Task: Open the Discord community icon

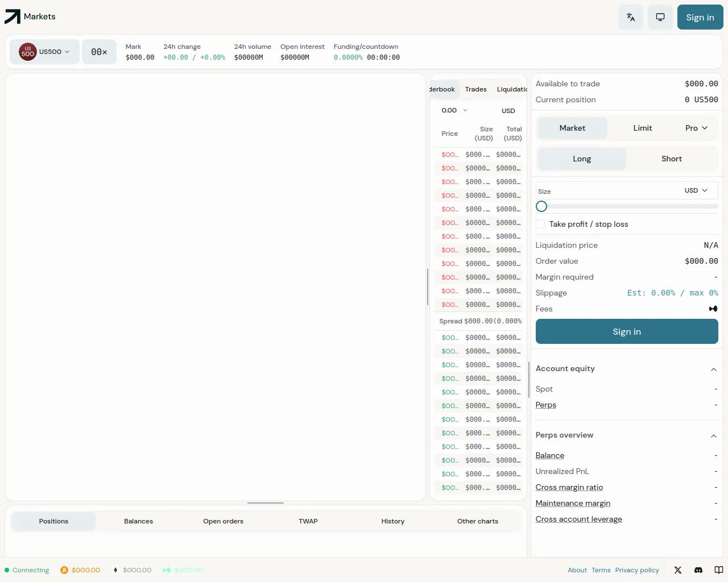Action: coord(698,570)
